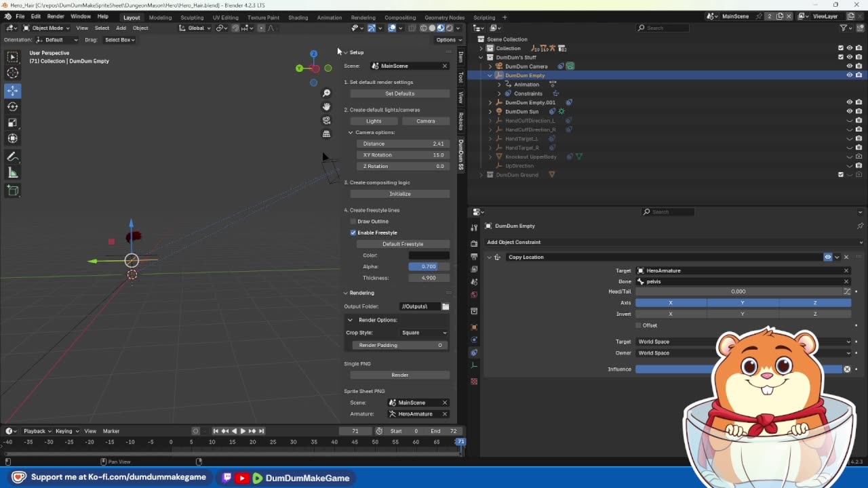Open the View Layer properties tab icon
868x488 pixels.
pyautogui.click(x=474, y=269)
